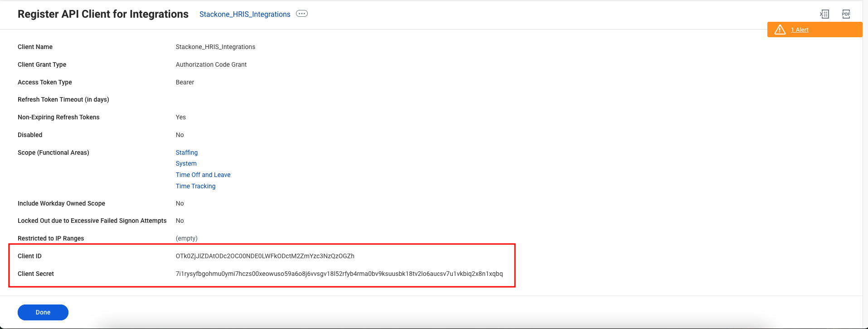Click the Client ID label
Viewport: 868px width, 329px height.
29,256
